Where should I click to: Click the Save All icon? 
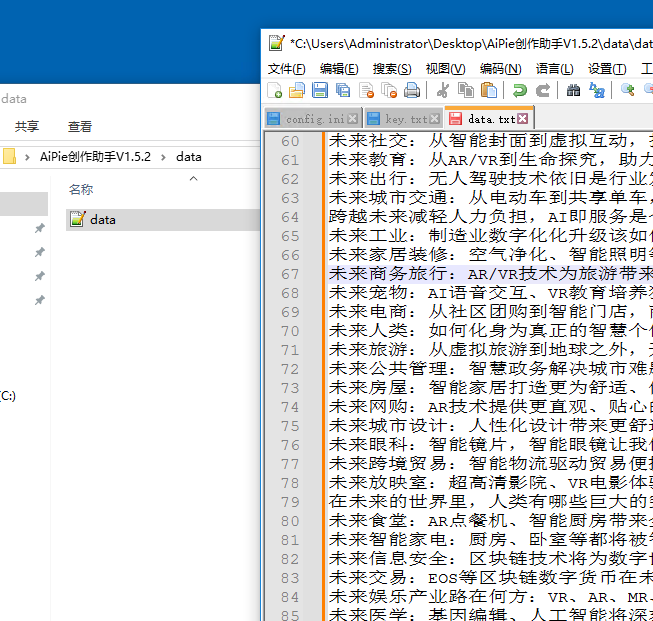pos(343,90)
